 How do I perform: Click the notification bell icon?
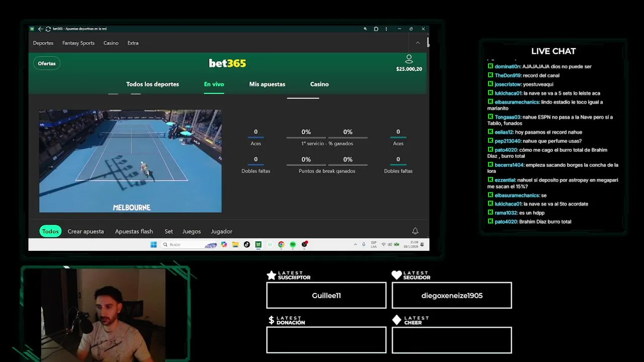click(x=415, y=231)
